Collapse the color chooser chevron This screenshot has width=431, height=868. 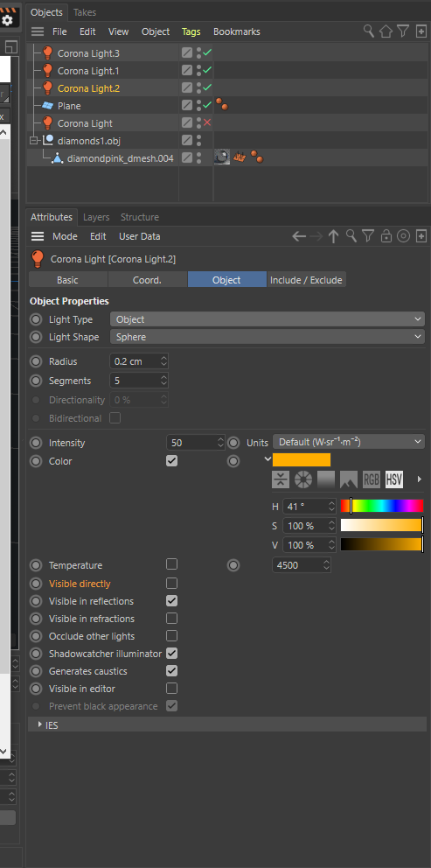[x=268, y=458]
